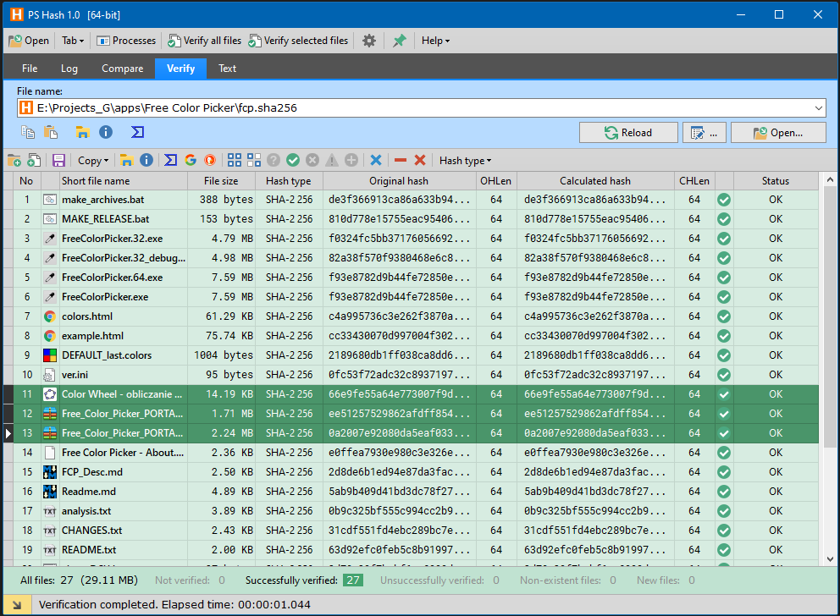Click the red X delete icon

(420, 160)
